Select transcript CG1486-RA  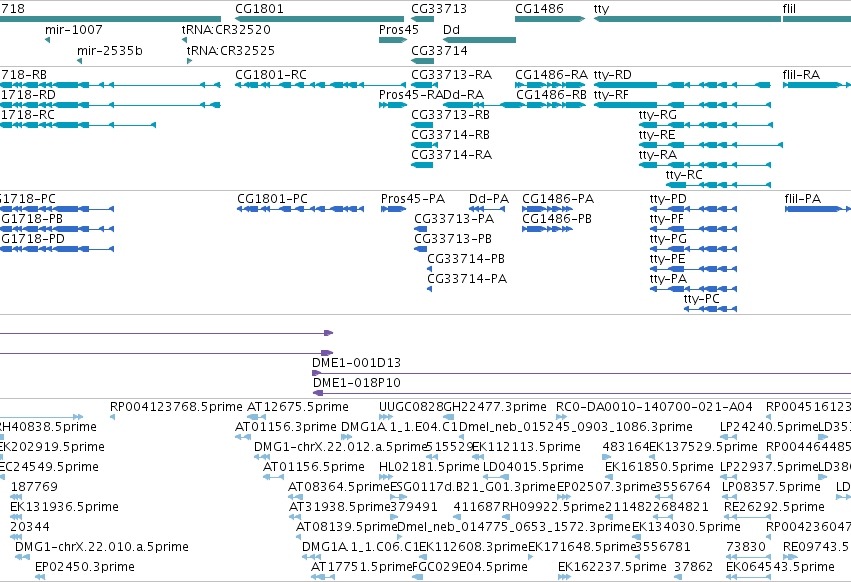click(x=550, y=85)
